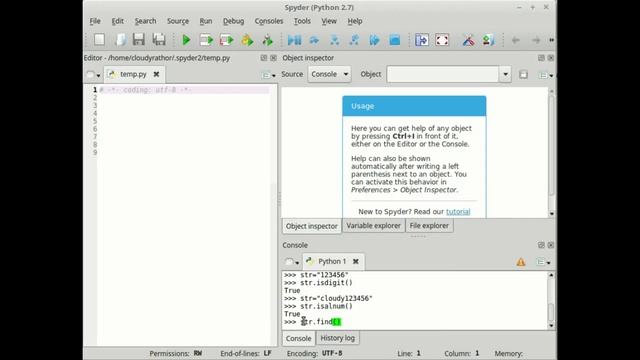The height and width of the screenshot is (360, 640).
Task: Open the PYTHONPATH manager icon
Action: click(x=488, y=40)
